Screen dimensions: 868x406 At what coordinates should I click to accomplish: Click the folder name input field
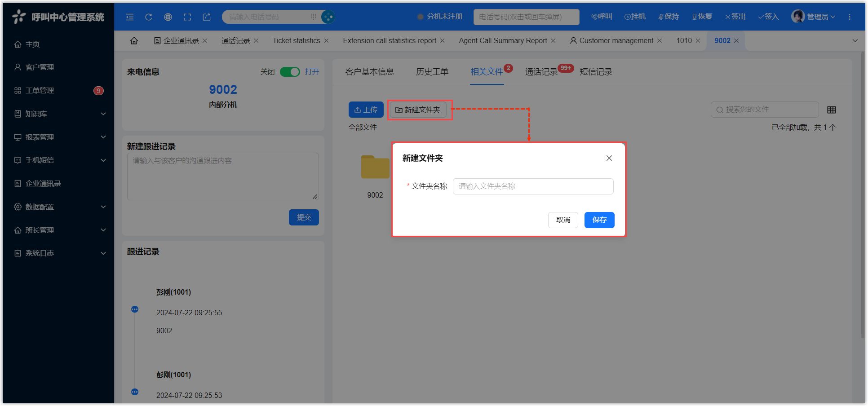click(x=533, y=186)
